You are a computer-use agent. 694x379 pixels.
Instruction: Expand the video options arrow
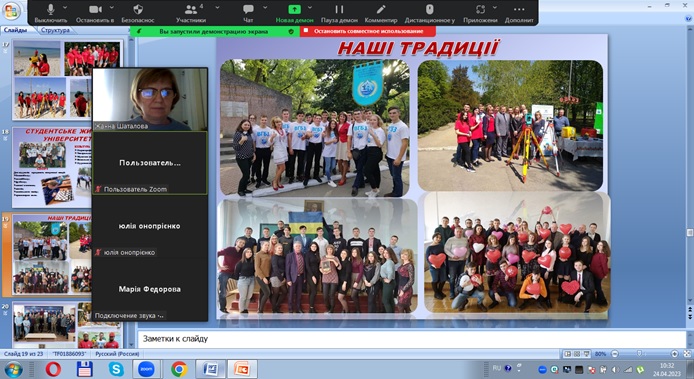point(112,8)
